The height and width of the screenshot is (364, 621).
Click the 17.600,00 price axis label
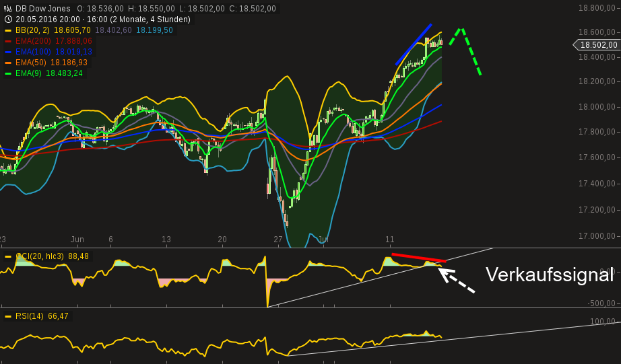(597, 157)
